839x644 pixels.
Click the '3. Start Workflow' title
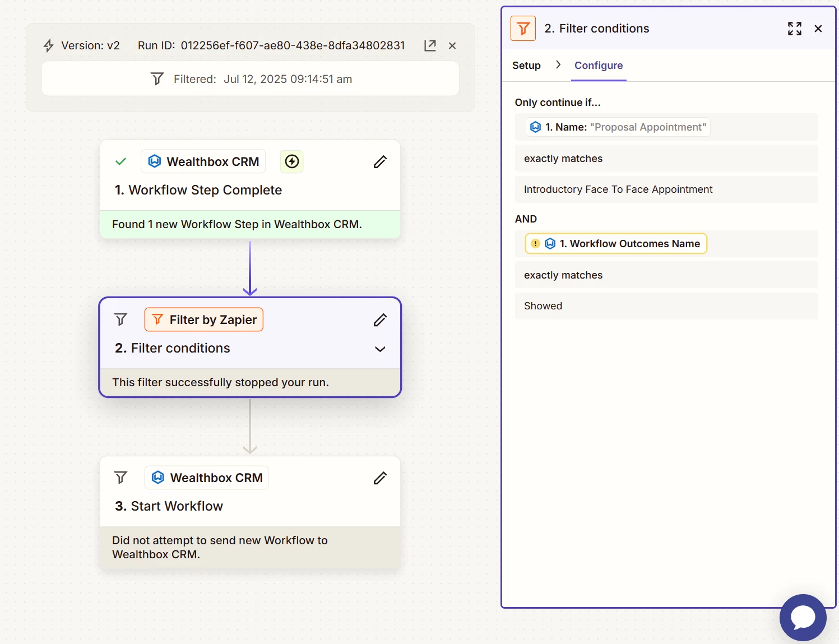169,506
